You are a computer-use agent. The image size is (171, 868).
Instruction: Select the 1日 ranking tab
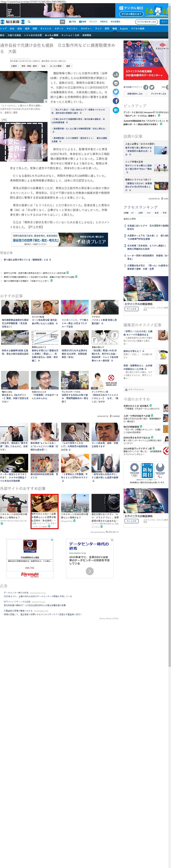pyautogui.click(x=132, y=213)
